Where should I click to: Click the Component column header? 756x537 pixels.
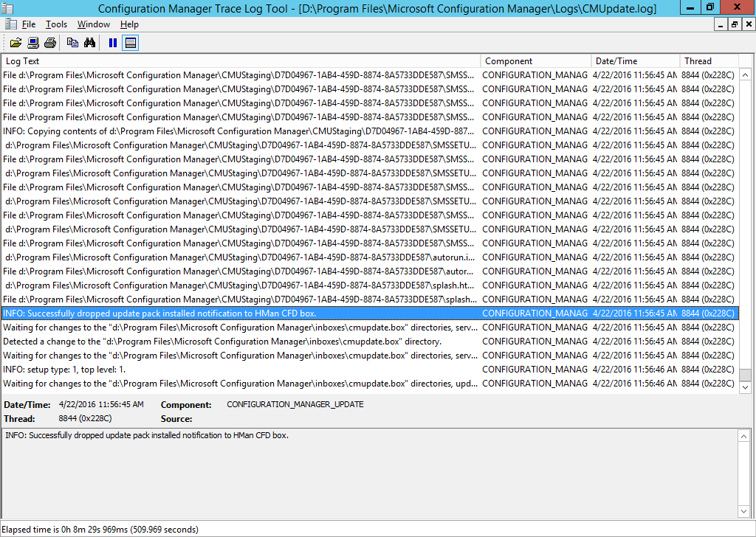tap(536, 61)
